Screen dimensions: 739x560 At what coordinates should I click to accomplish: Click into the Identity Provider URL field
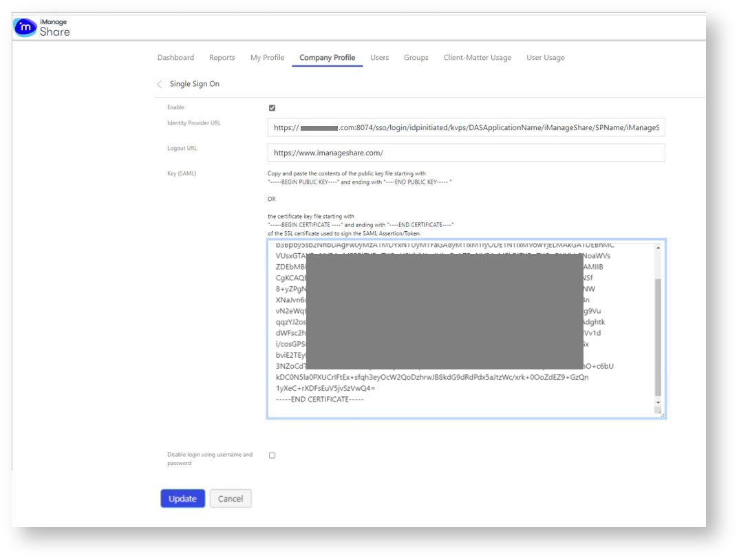[466, 128]
